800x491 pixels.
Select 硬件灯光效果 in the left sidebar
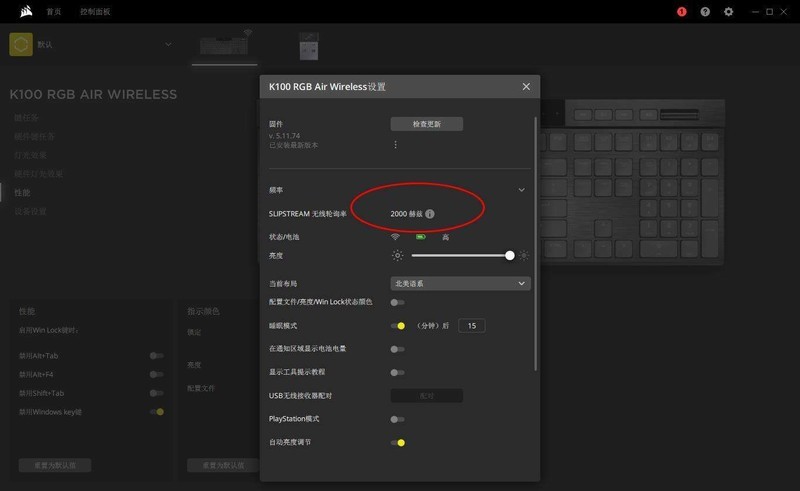(x=38, y=174)
